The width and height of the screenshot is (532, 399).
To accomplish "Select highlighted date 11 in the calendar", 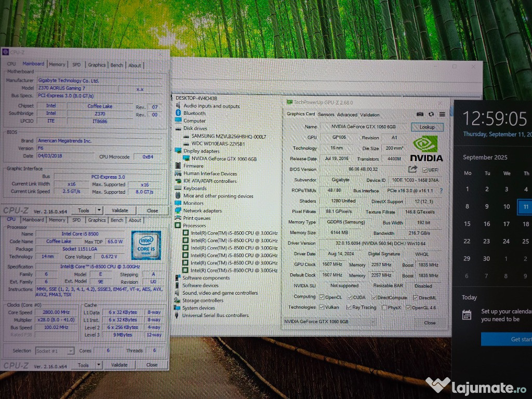I will [525, 207].
